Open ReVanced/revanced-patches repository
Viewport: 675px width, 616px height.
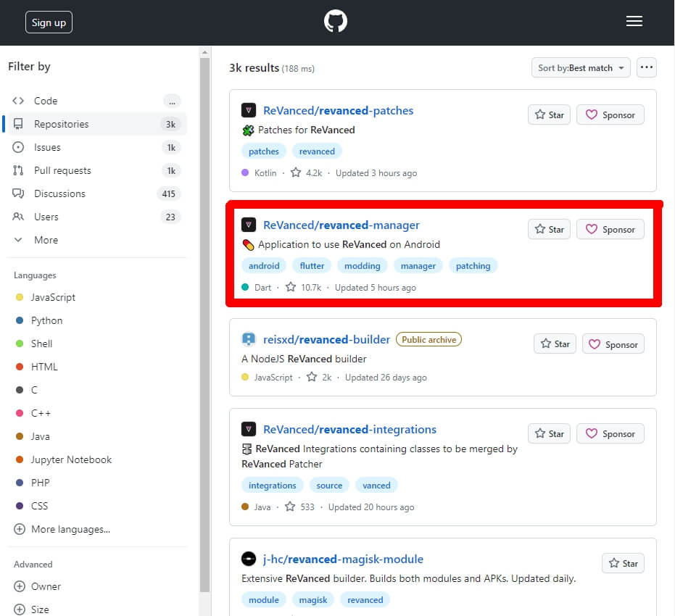(x=338, y=111)
